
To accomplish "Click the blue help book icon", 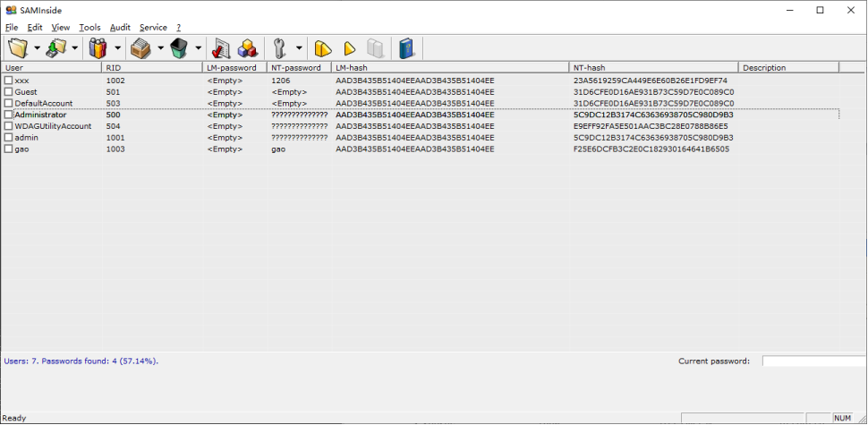I will click(x=406, y=48).
